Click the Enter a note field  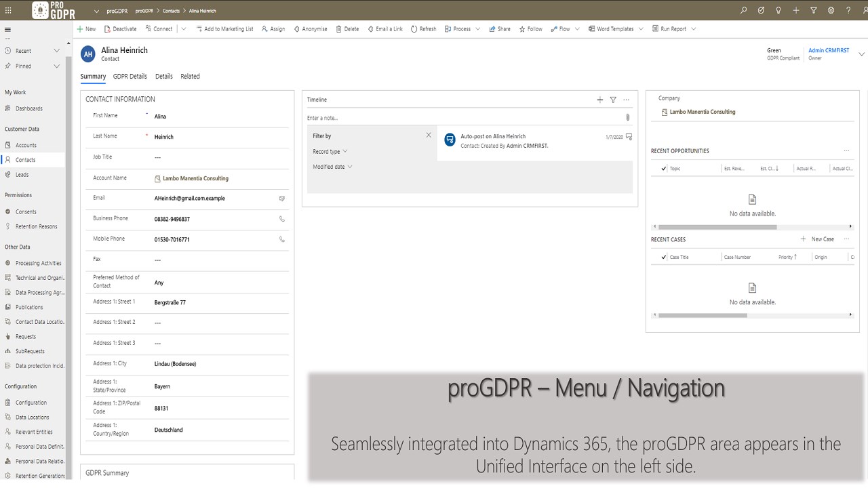(465, 118)
